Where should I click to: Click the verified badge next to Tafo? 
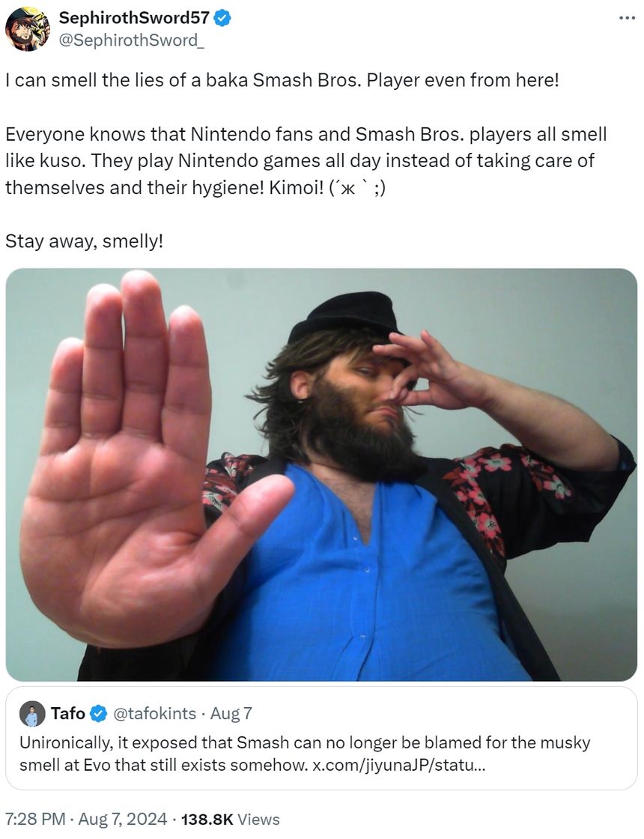tap(98, 714)
